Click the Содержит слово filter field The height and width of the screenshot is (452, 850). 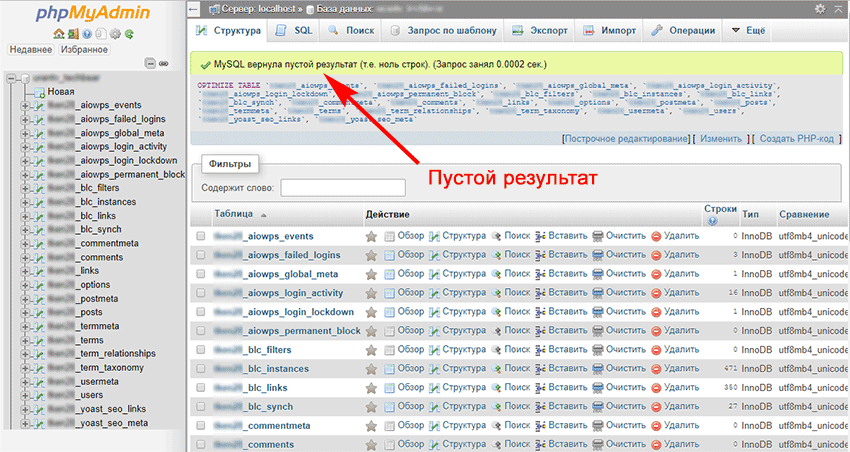coord(342,188)
